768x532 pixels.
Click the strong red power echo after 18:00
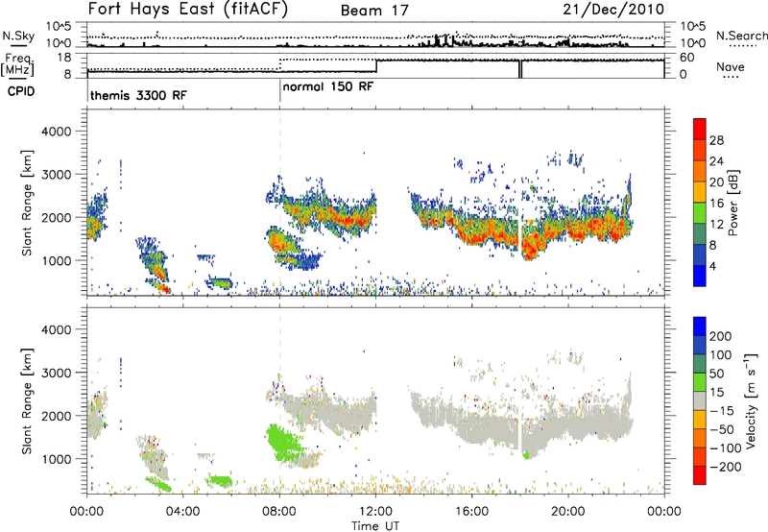pyautogui.click(x=529, y=247)
